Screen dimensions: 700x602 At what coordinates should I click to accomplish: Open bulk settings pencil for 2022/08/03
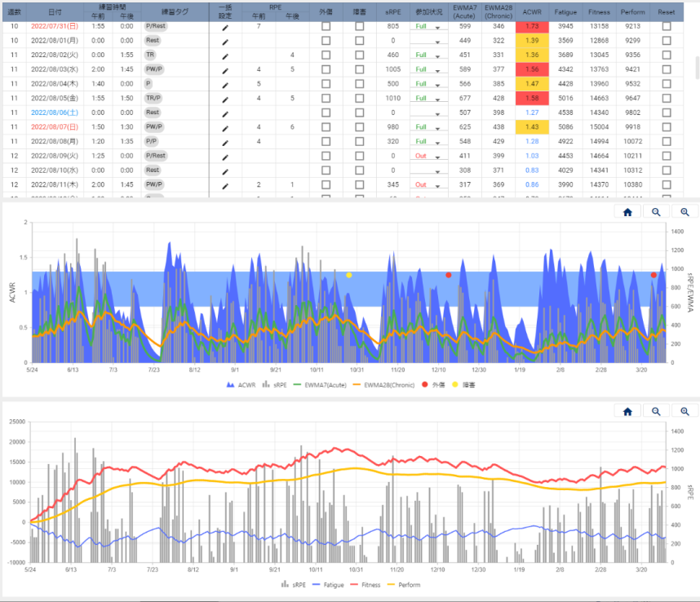225,69
